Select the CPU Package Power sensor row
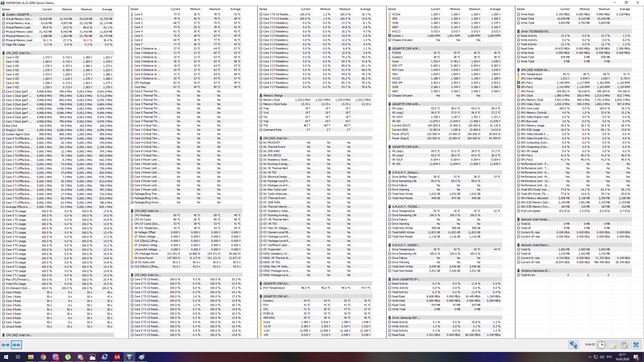 tap(146, 254)
